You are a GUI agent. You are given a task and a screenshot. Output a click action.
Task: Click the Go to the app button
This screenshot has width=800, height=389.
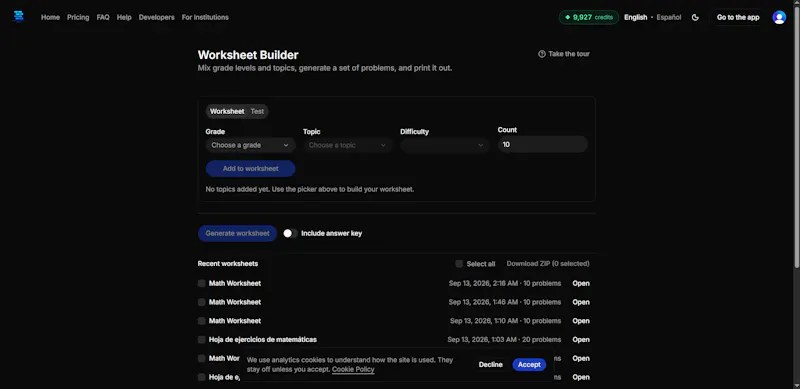[x=738, y=17]
